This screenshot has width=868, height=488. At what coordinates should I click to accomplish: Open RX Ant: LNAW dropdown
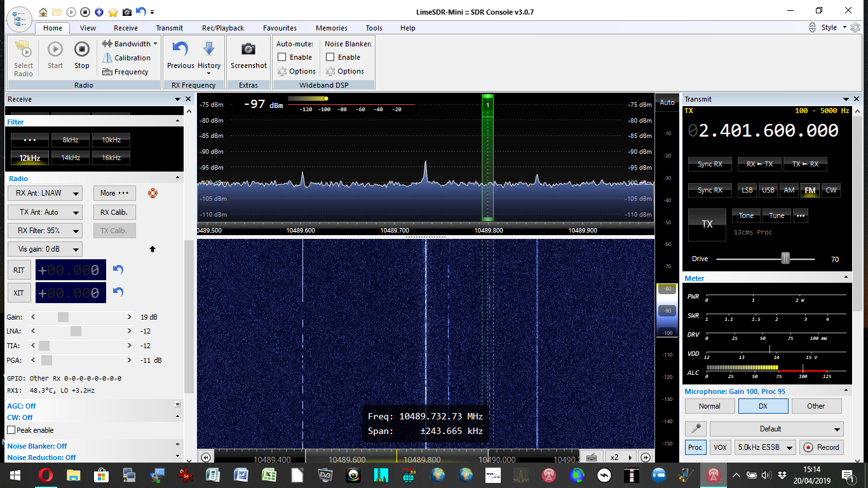[x=45, y=193]
